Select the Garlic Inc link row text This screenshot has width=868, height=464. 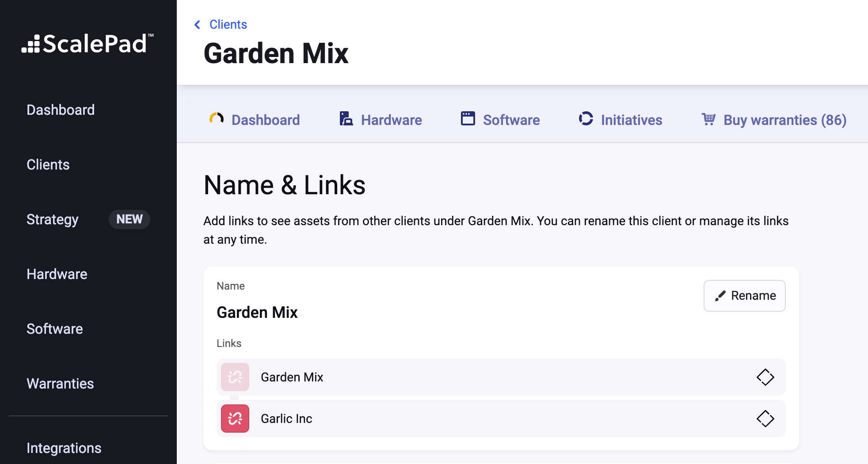click(x=286, y=419)
